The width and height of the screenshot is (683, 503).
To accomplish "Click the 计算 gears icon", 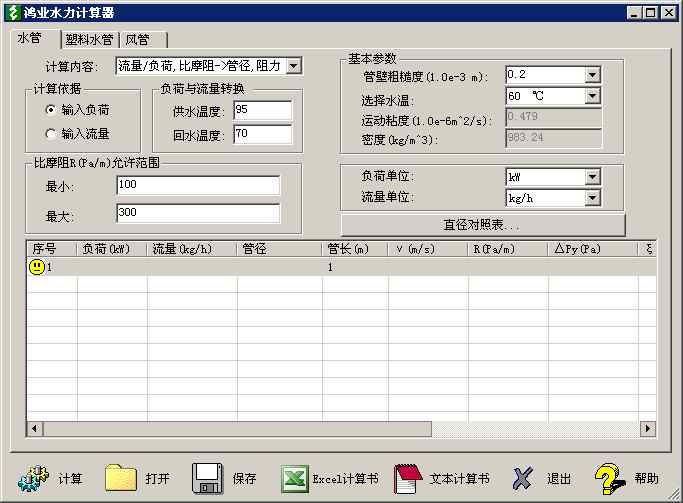I will point(34,478).
